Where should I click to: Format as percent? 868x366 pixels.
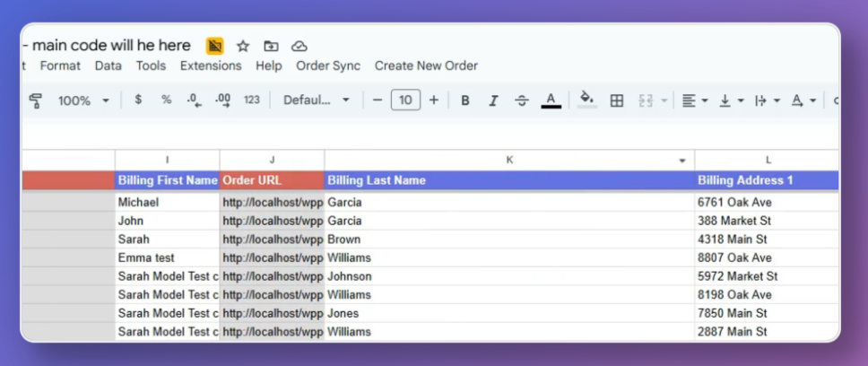click(x=166, y=100)
